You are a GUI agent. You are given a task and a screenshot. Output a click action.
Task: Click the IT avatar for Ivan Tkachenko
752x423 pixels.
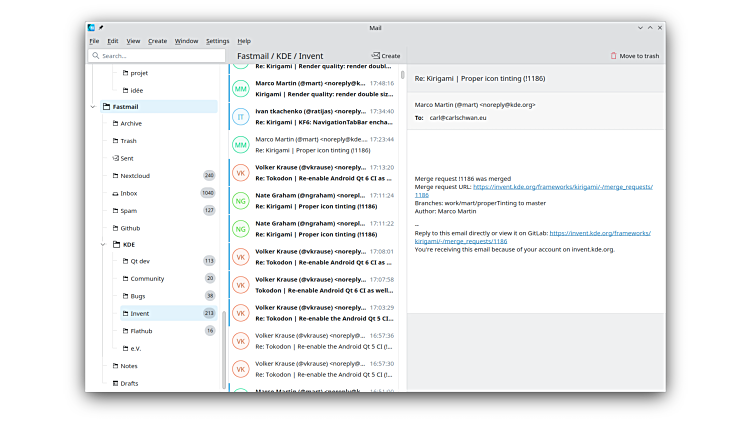[x=241, y=117]
